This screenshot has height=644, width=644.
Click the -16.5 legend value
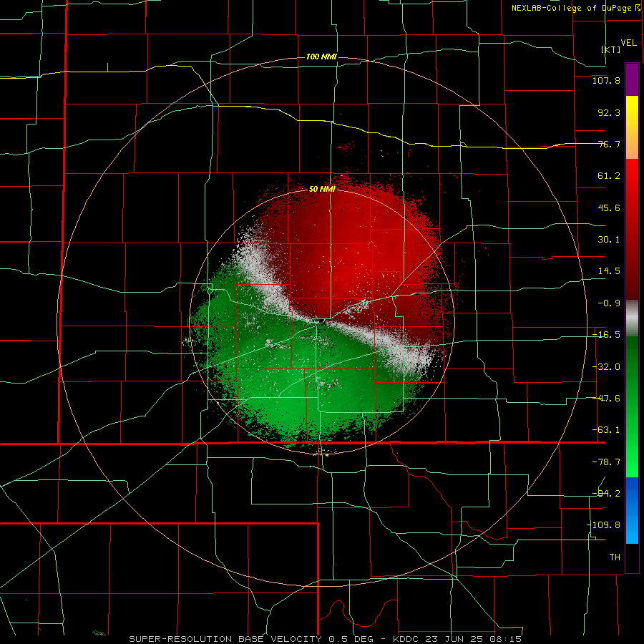tap(606, 335)
